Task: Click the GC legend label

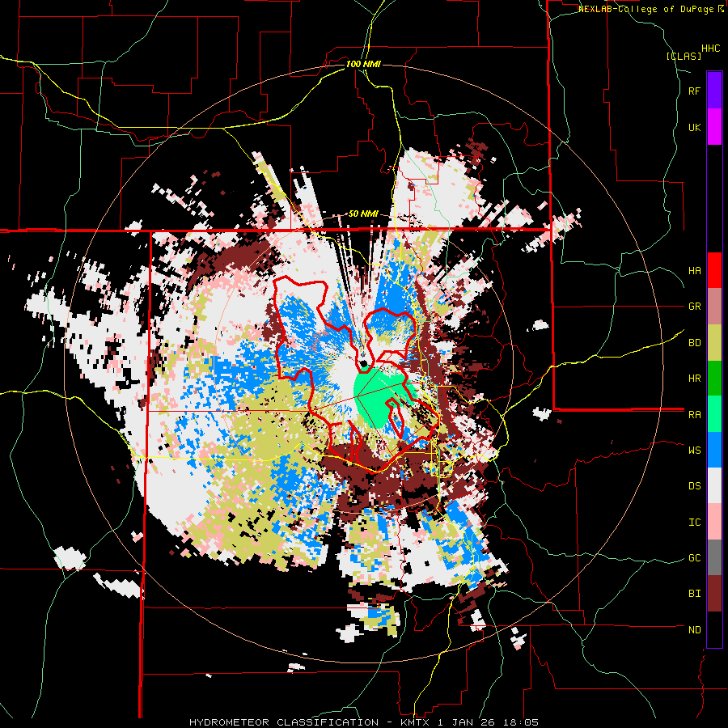Action: coord(694,558)
